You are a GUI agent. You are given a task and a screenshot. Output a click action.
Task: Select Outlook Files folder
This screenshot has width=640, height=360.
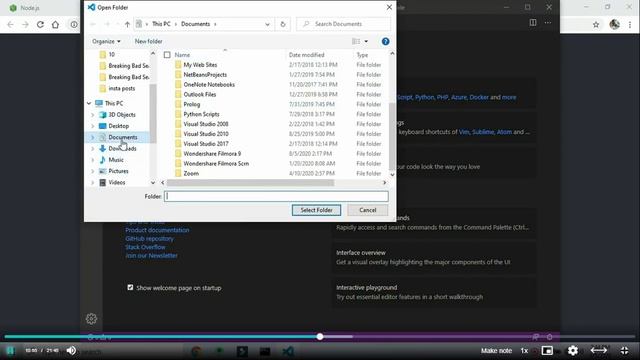click(x=200, y=94)
